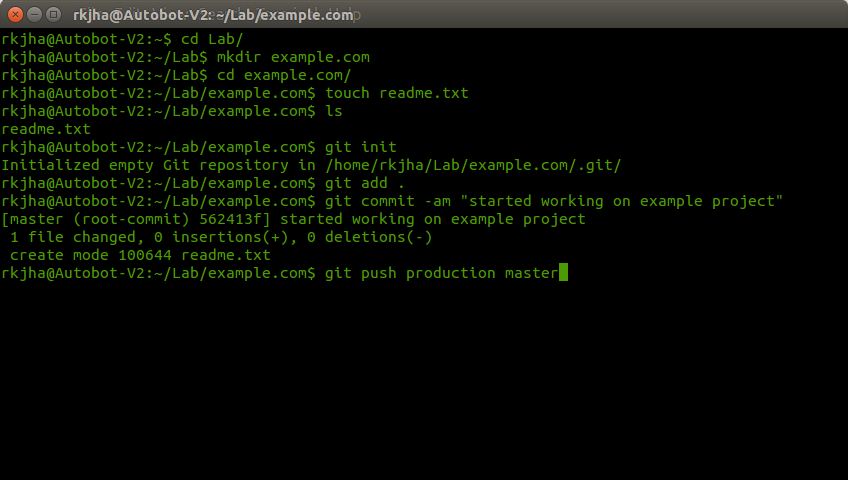
Task: Click the empty black area below the prompt
Action: tap(424, 380)
